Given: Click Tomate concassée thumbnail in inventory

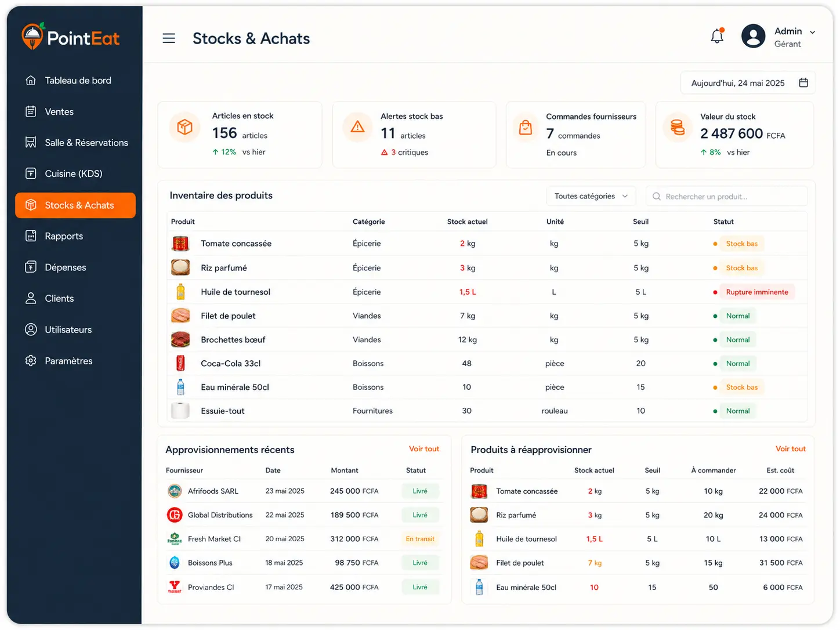Looking at the screenshot, I should click(x=180, y=244).
